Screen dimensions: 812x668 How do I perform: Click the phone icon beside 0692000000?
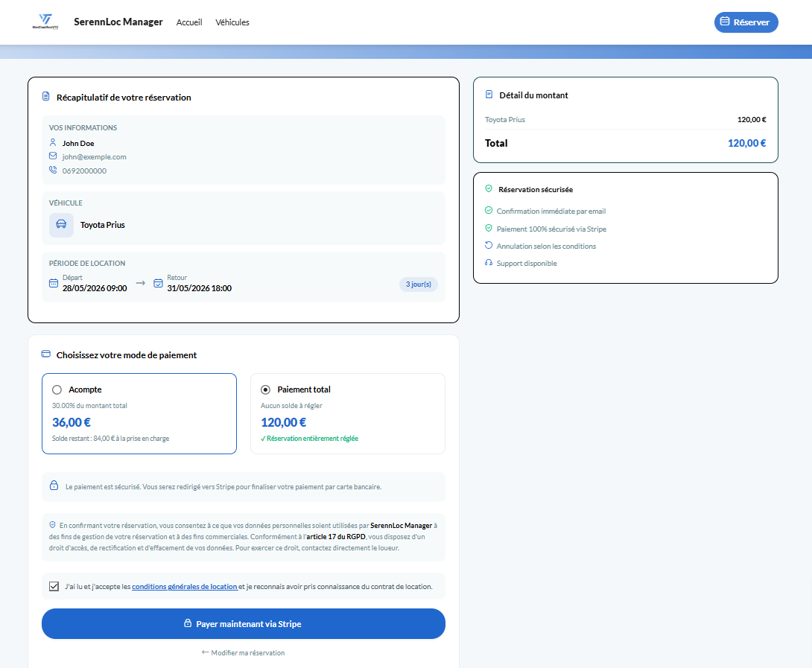point(53,170)
